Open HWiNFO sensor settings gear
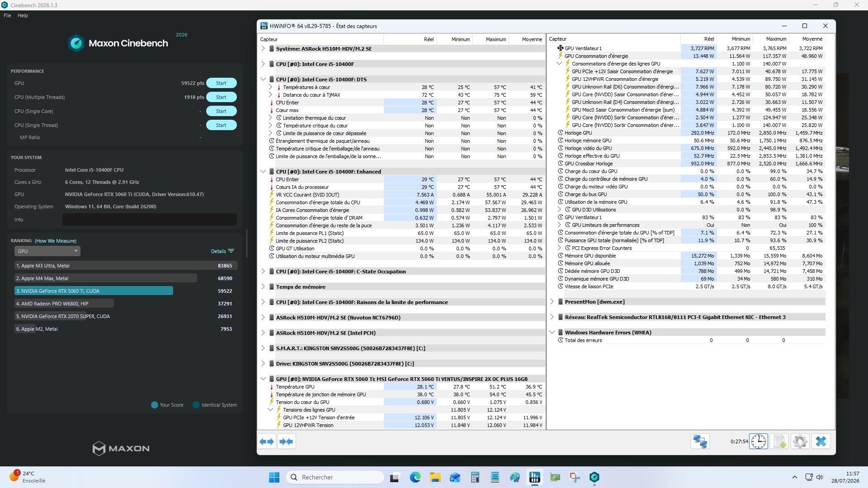This screenshot has height=488, width=868. point(800,441)
